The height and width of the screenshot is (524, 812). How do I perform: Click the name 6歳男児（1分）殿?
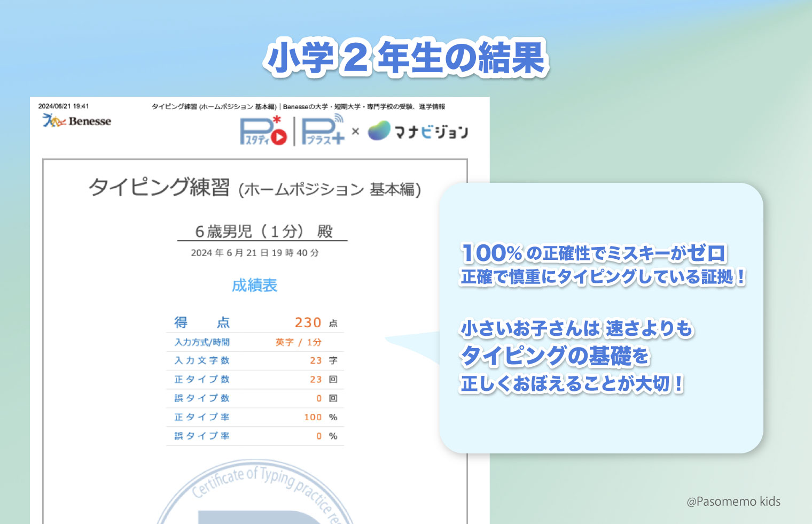click(x=263, y=232)
